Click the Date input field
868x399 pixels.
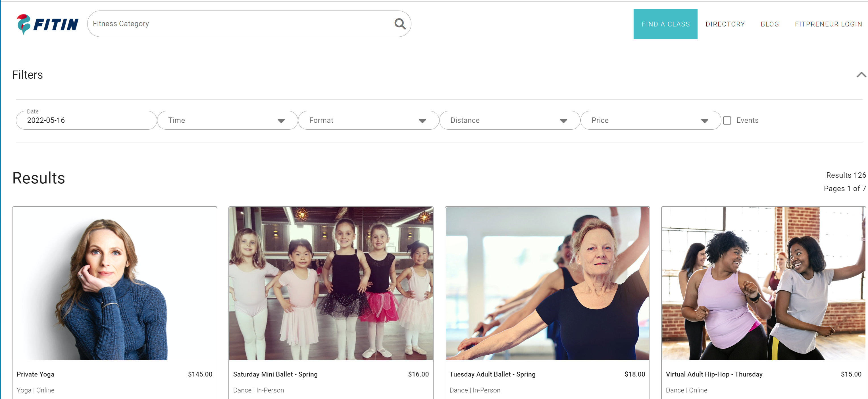click(x=86, y=120)
